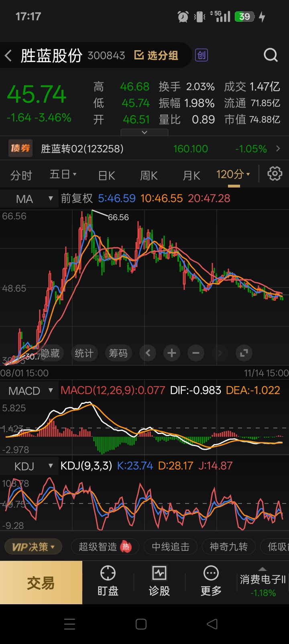Tap the MACD(12,26,9):0.077 readout

coord(113,390)
